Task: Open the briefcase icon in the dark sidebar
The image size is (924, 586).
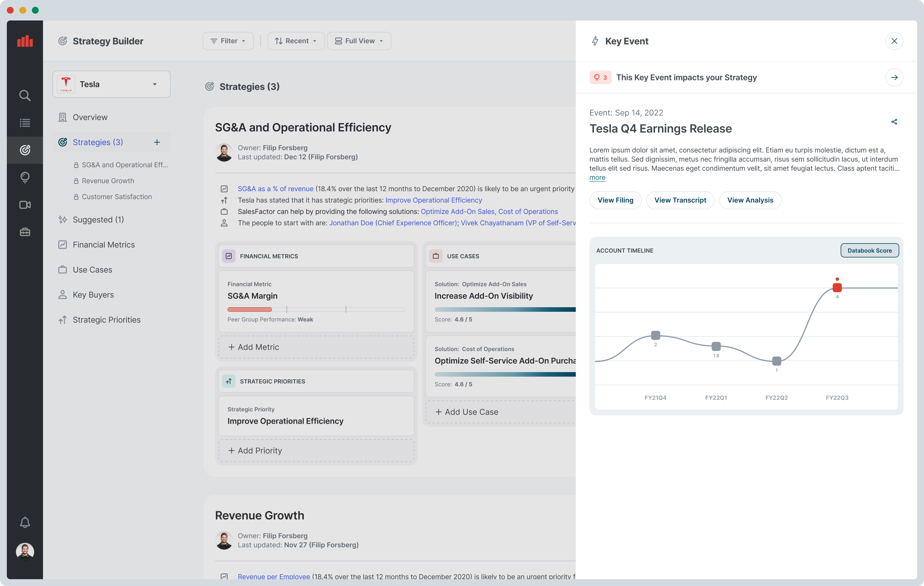Action: (25, 232)
